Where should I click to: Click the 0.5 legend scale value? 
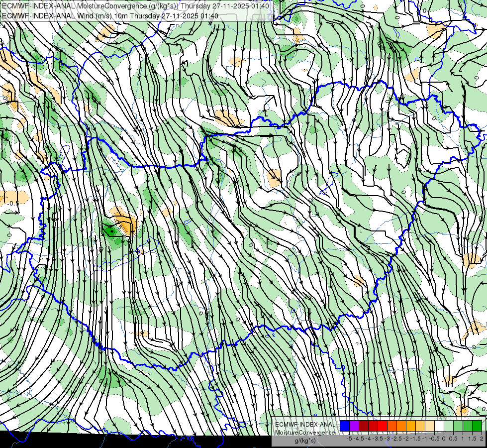[x=453, y=439]
